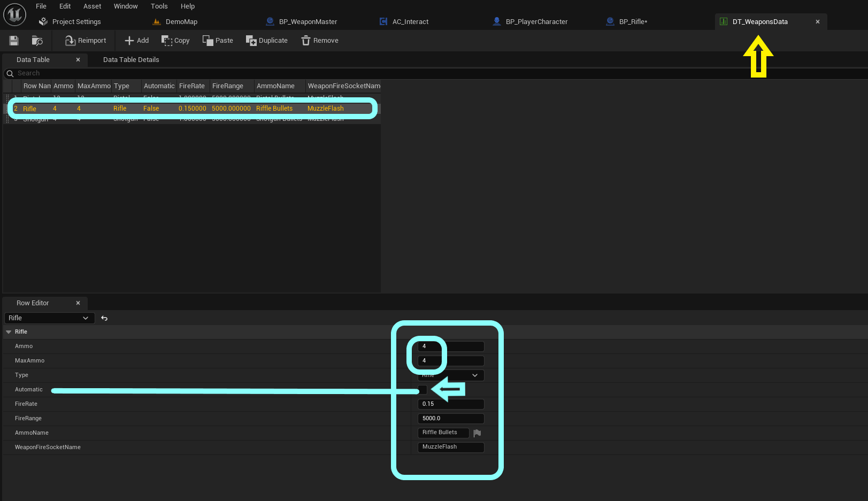Image resolution: width=868 pixels, height=501 pixels.
Task: Switch to Data Table Details tab
Action: (x=131, y=60)
